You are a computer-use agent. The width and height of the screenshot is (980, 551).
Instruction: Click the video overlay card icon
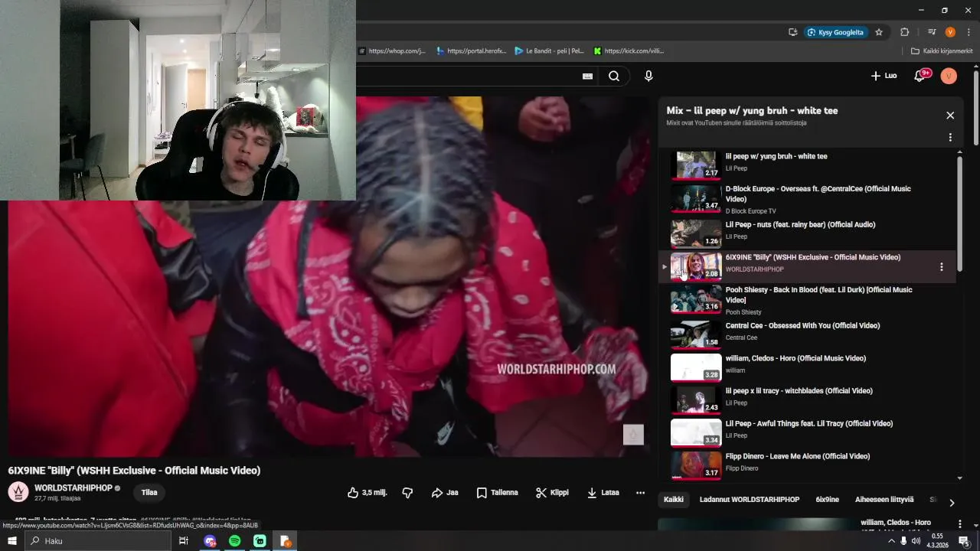[633, 435]
